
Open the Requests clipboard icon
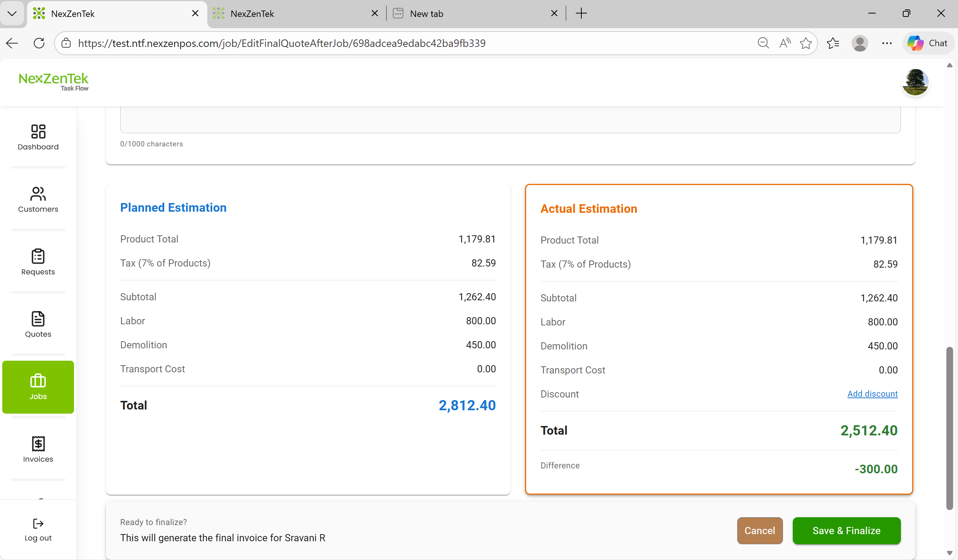(38, 256)
